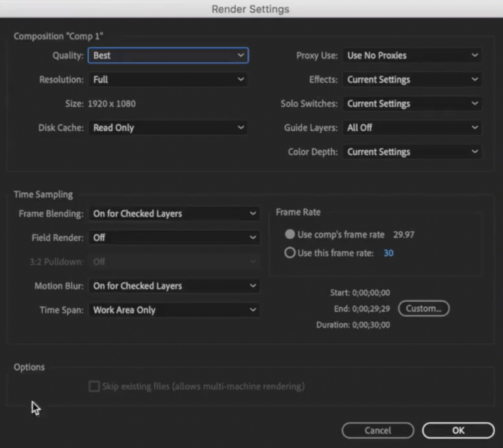This screenshot has height=448, width=503.
Task: Open the Effects settings dropdown
Action: (x=411, y=79)
